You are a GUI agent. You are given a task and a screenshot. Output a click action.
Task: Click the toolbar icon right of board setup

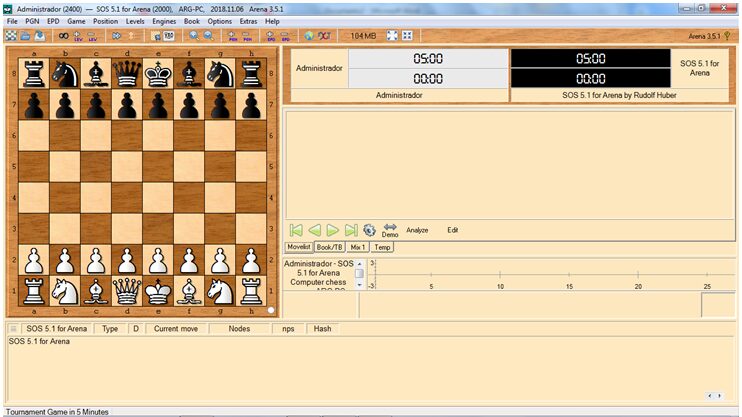[169, 36]
